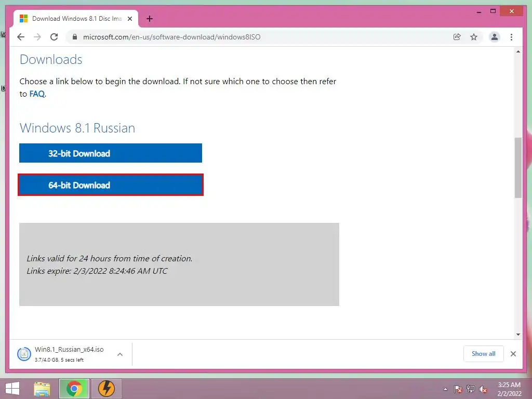Reload the current page
This screenshot has height=399, width=532.
click(x=54, y=37)
